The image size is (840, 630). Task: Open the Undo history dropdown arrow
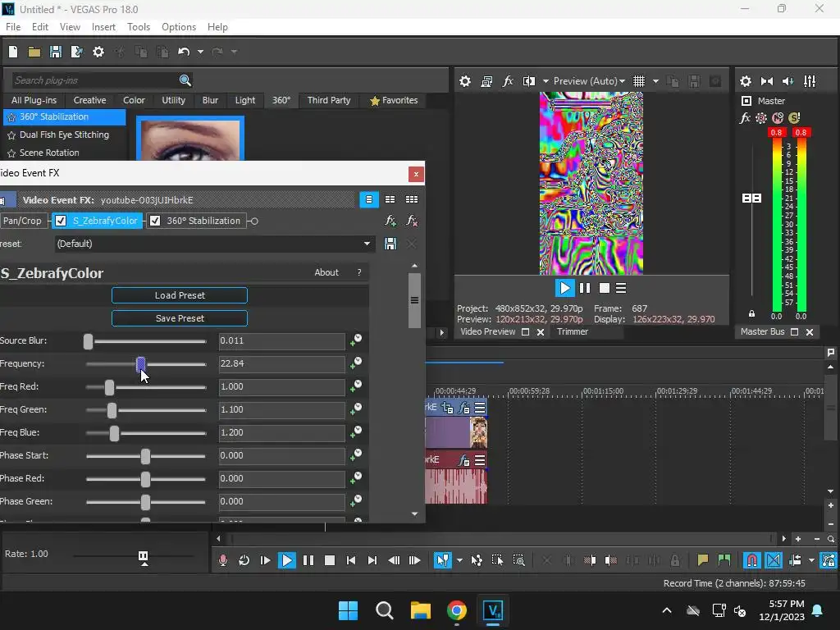(200, 52)
